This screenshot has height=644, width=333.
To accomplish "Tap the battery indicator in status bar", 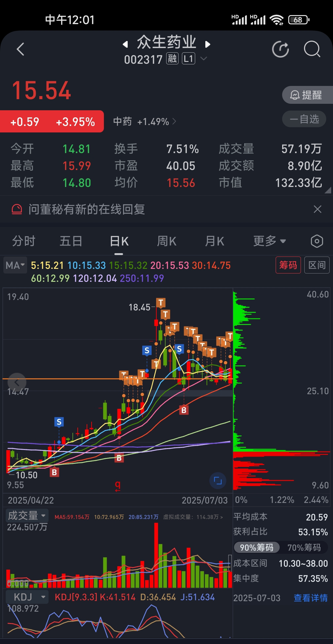I will coord(299,20).
